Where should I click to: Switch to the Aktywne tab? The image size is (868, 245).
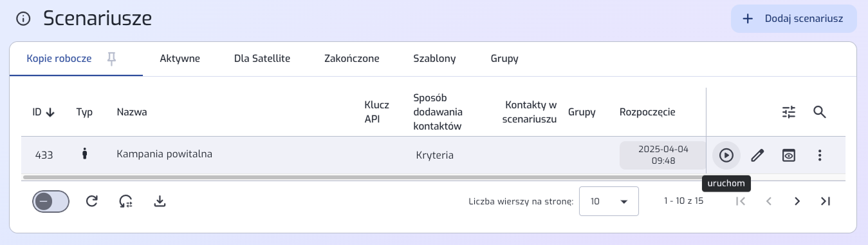click(180, 59)
